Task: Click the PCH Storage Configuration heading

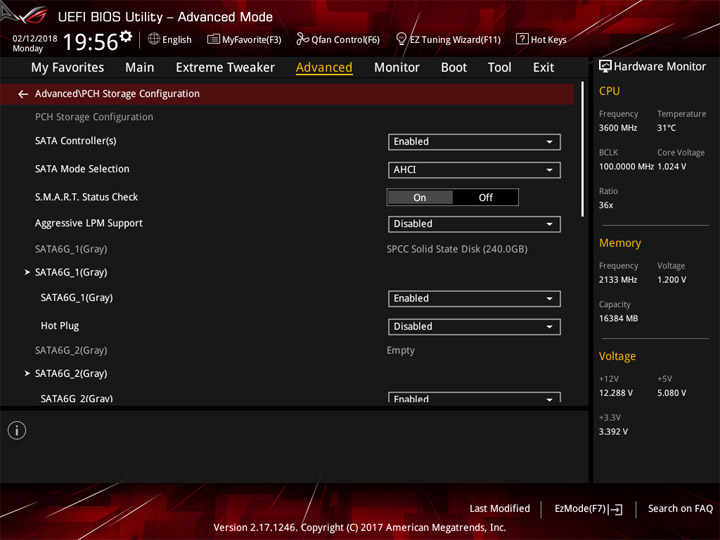Action: click(94, 117)
